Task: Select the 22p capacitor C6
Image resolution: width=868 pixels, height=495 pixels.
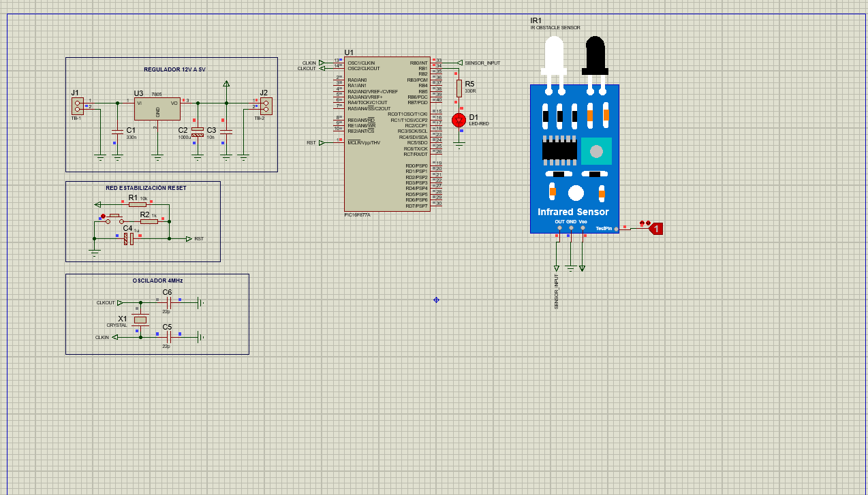Action: (169, 302)
